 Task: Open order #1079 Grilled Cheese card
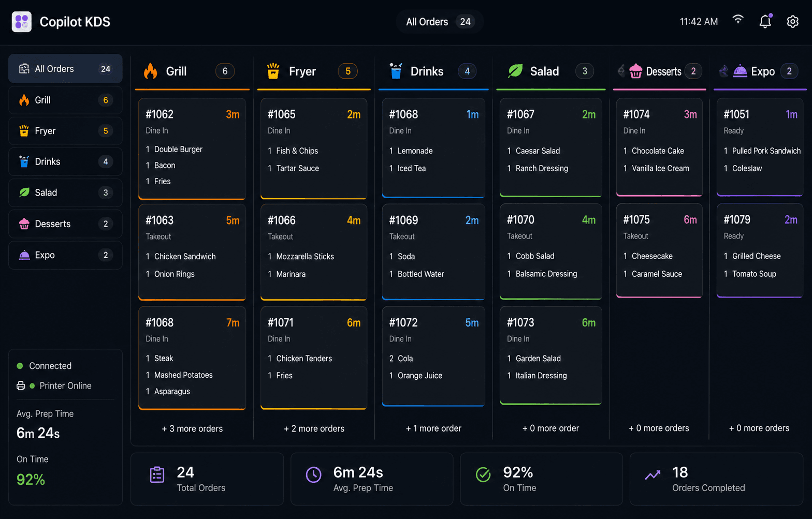[760, 250]
